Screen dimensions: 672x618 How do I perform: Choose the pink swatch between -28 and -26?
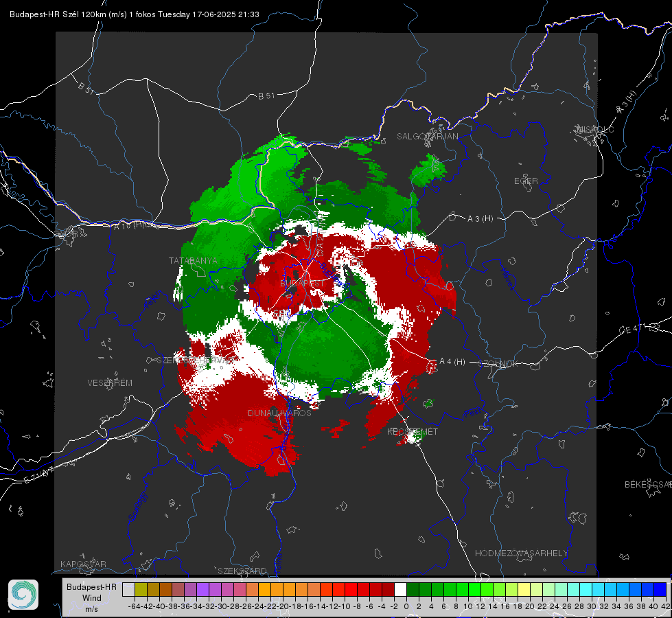[x=240, y=589]
